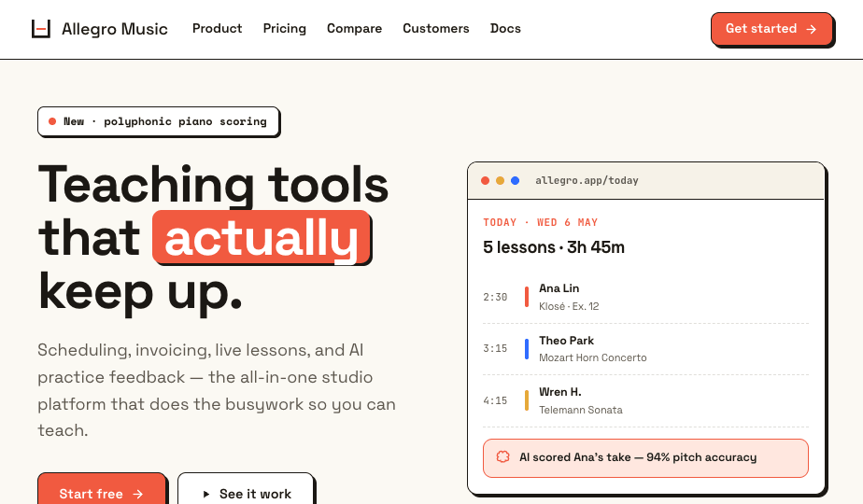Screen dimensions: 863x504
Task: Open Ana Lin's 2:30 lesson
Action: (x=645, y=297)
